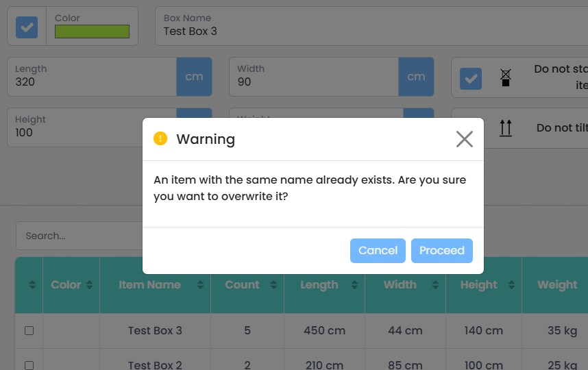
Task: Select the Test Box 2 row checkbox
Action: tap(29, 365)
